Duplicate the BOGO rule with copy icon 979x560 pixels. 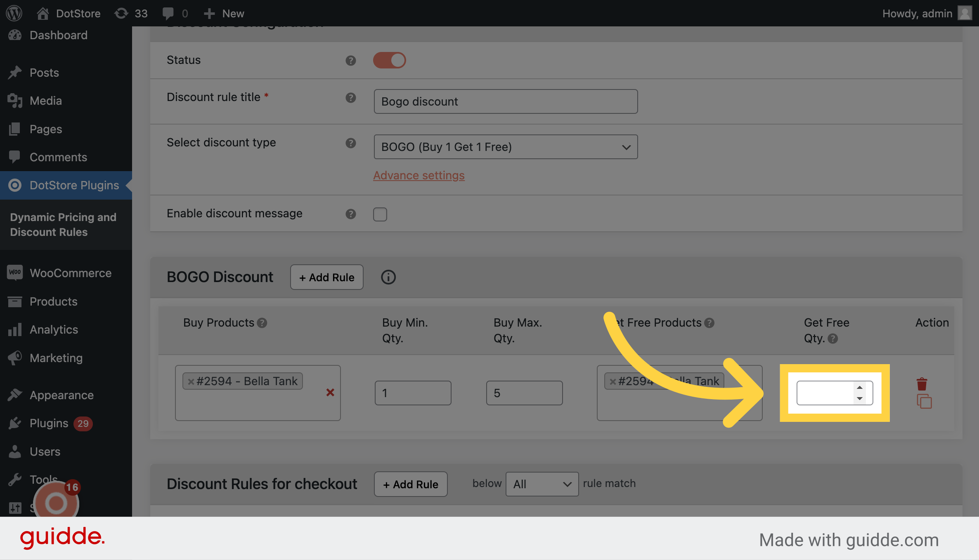924,401
